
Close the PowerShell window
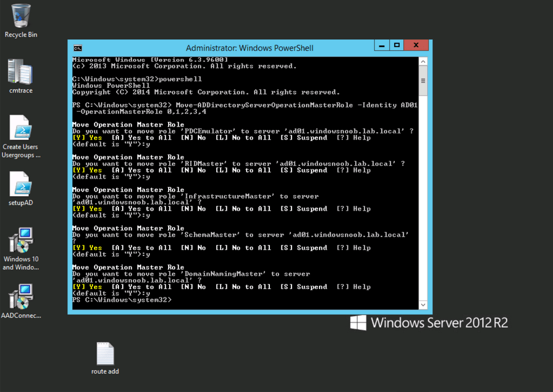pyautogui.click(x=415, y=45)
